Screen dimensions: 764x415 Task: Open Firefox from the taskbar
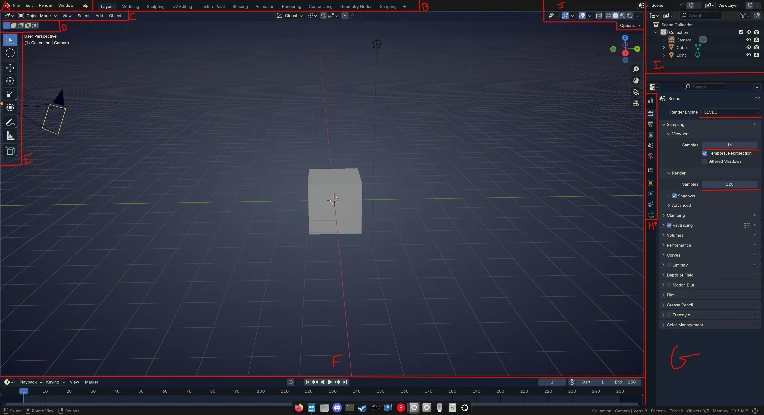pyautogui.click(x=299, y=408)
